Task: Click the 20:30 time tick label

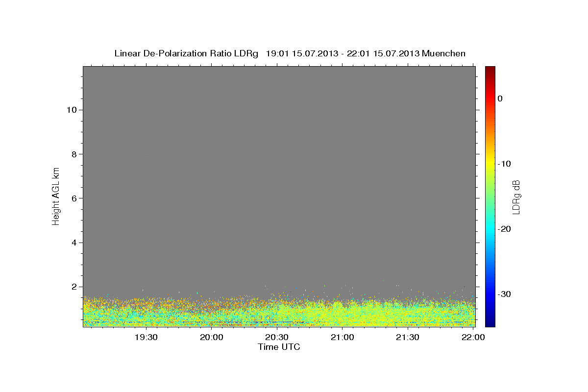Action: 277,338
